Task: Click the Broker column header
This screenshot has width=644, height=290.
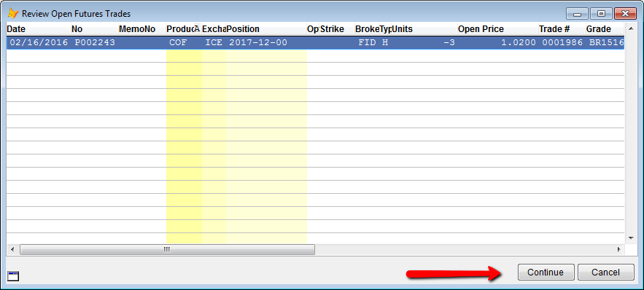Action: tap(367, 29)
